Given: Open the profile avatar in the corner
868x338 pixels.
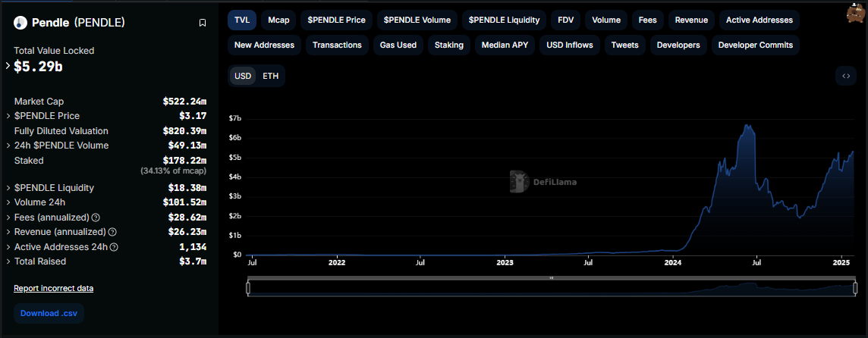Looking at the screenshot, I should (856, 14).
